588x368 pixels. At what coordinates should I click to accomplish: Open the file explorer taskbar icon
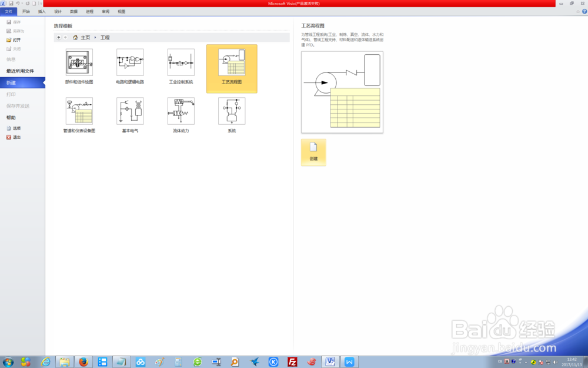[65, 362]
